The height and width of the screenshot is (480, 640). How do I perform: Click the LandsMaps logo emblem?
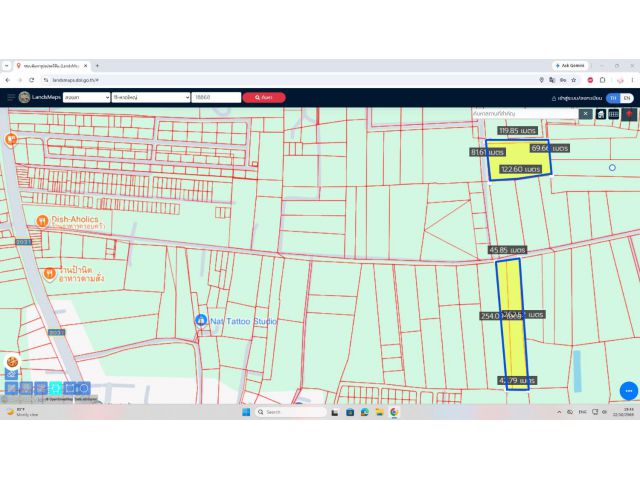click(24, 97)
